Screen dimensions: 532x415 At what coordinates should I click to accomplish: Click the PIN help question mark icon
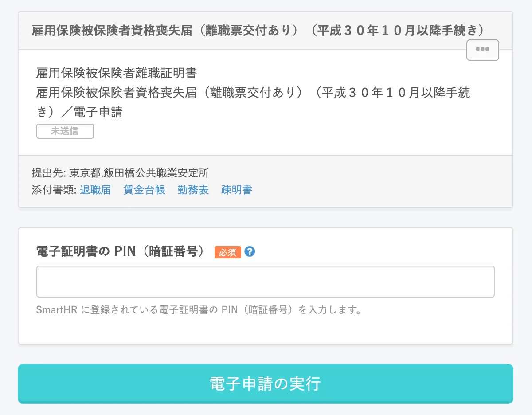click(x=250, y=252)
